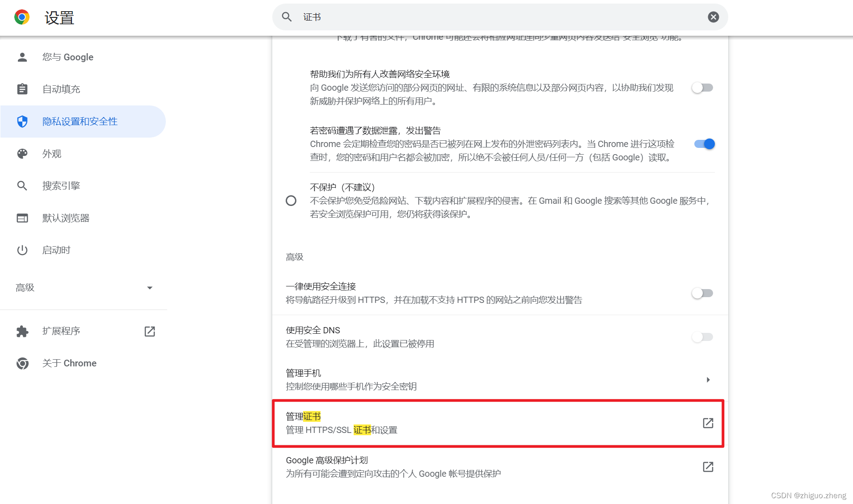Click the 高级 section heading in main panel

pyautogui.click(x=295, y=257)
